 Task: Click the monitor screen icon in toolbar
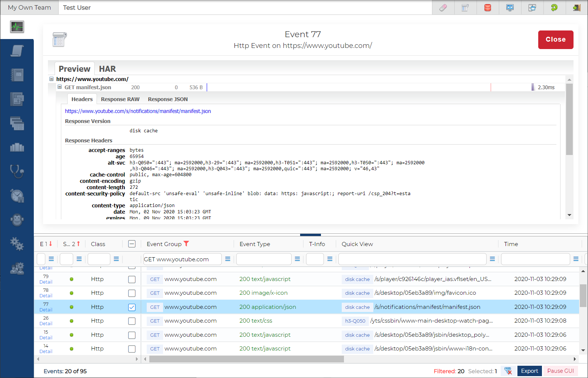(x=510, y=7)
